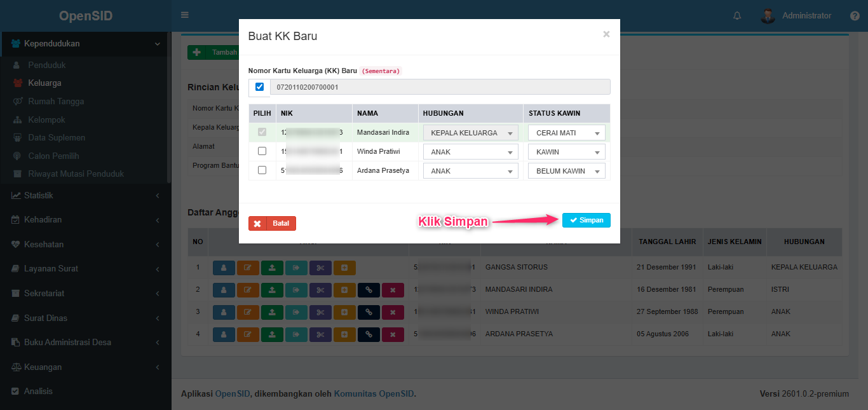This screenshot has height=410, width=868.
Task: Open Status Kawin dropdown showing CERAI MATI
Action: pyautogui.click(x=566, y=133)
